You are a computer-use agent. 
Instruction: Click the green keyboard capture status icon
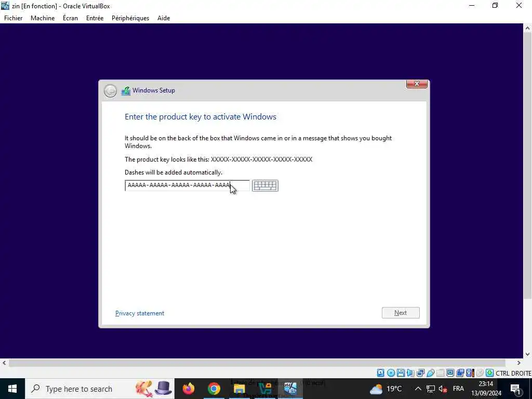[x=489, y=373]
